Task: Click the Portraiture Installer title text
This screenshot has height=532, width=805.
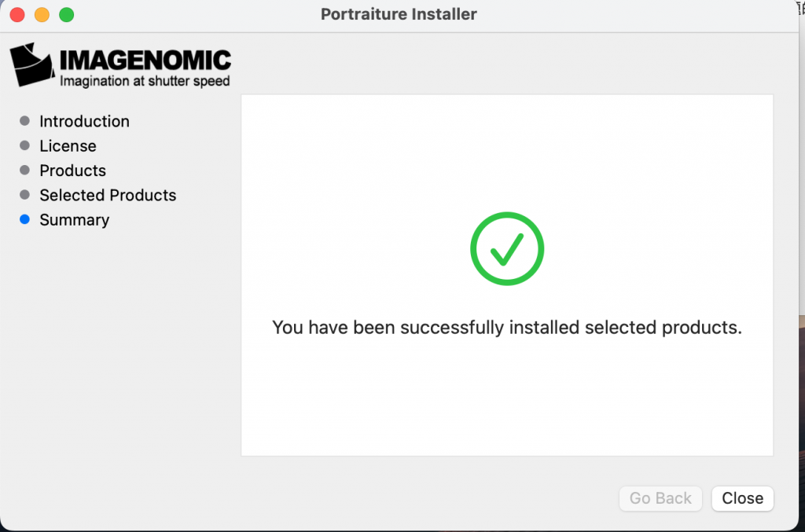Action: click(x=399, y=14)
